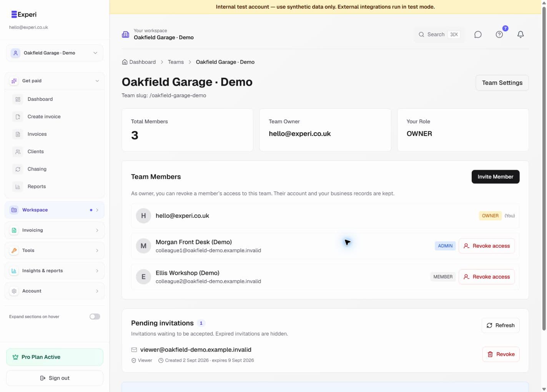The width and height of the screenshot is (547, 392).
Task: Click the Experi logo icon
Action: (x=14, y=15)
